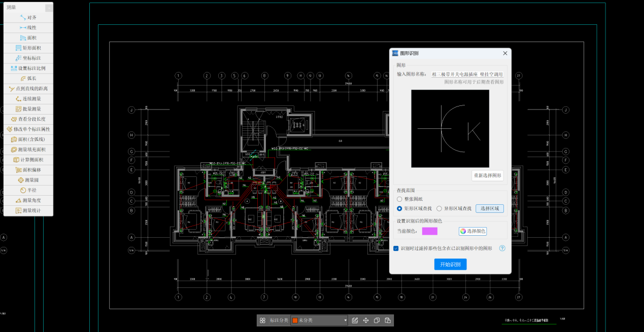Choose 点到直线的距离 from the measure list
The image size is (644, 332).
click(28, 89)
